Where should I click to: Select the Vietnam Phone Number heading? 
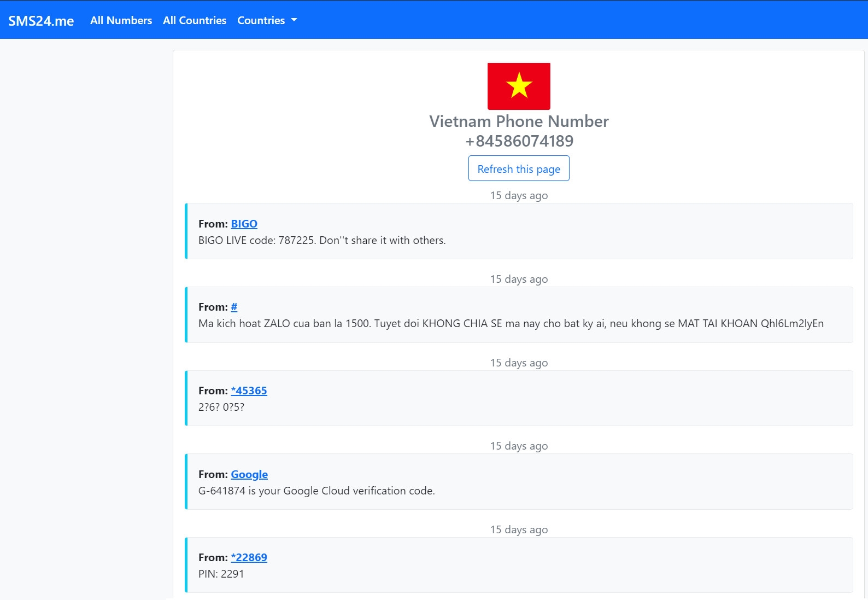click(x=519, y=121)
